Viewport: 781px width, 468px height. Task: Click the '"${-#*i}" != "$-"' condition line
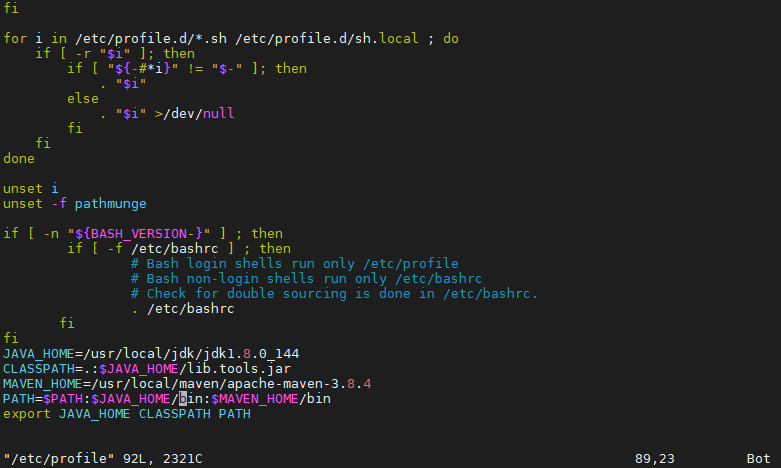[187, 68]
